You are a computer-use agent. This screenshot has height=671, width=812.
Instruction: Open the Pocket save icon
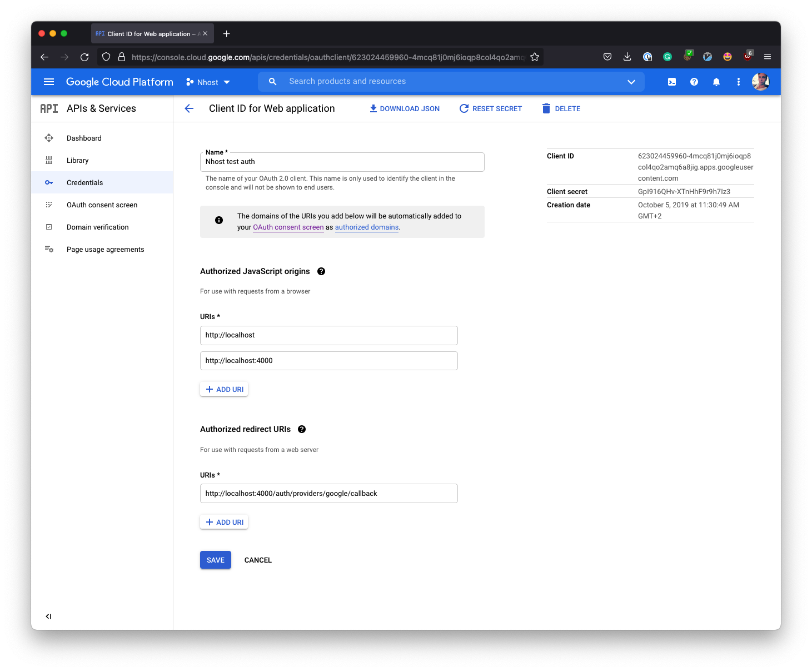pyautogui.click(x=607, y=57)
